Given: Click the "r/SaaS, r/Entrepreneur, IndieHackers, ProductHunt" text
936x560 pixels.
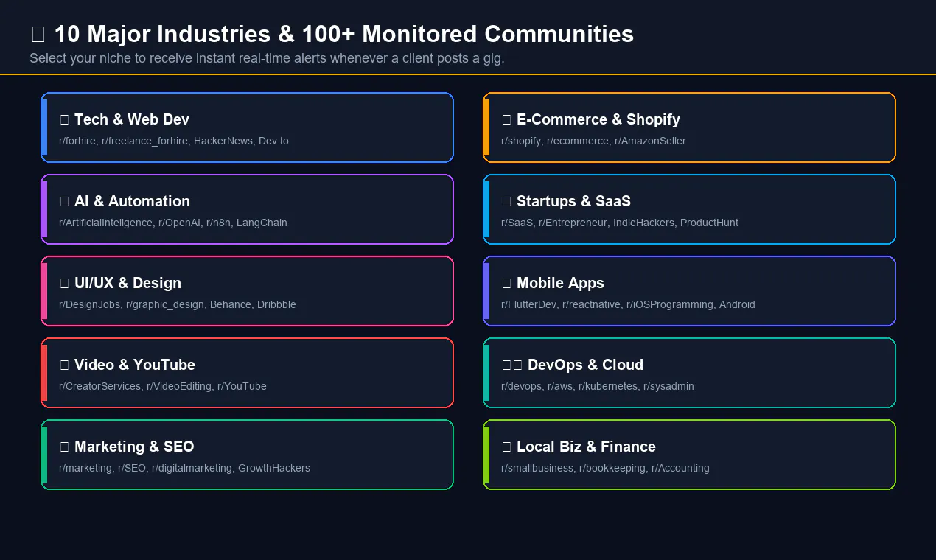Looking at the screenshot, I should pyautogui.click(x=620, y=223).
